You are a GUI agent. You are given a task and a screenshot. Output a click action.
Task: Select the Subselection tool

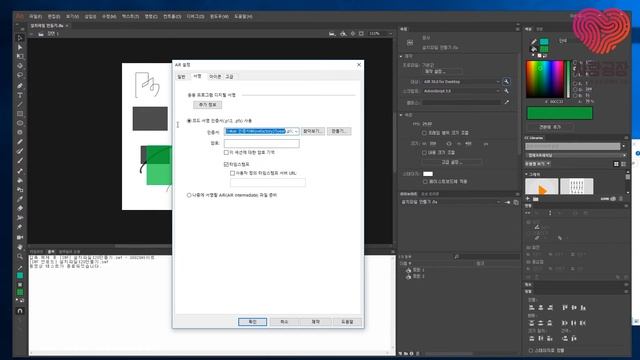tap(20, 47)
